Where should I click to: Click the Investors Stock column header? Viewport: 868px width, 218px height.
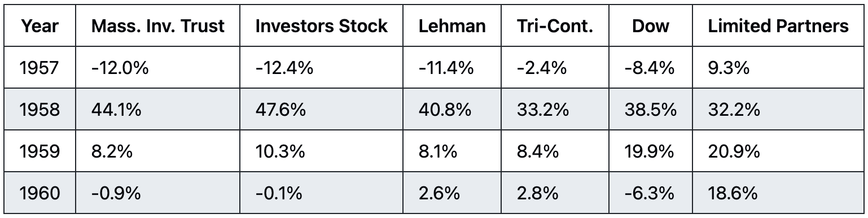pos(321,26)
